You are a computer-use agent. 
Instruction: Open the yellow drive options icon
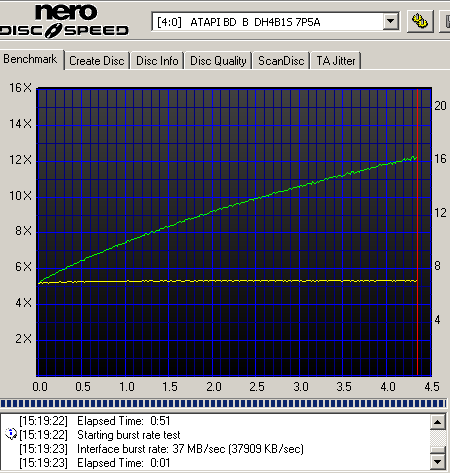tap(420, 21)
